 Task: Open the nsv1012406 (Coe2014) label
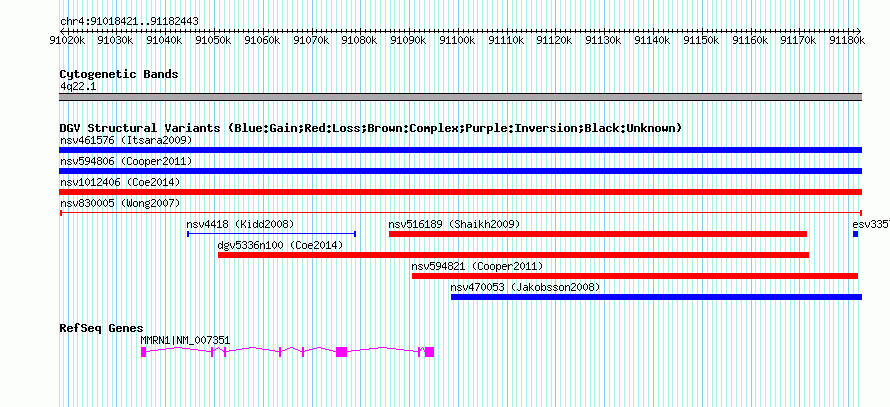(120, 182)
